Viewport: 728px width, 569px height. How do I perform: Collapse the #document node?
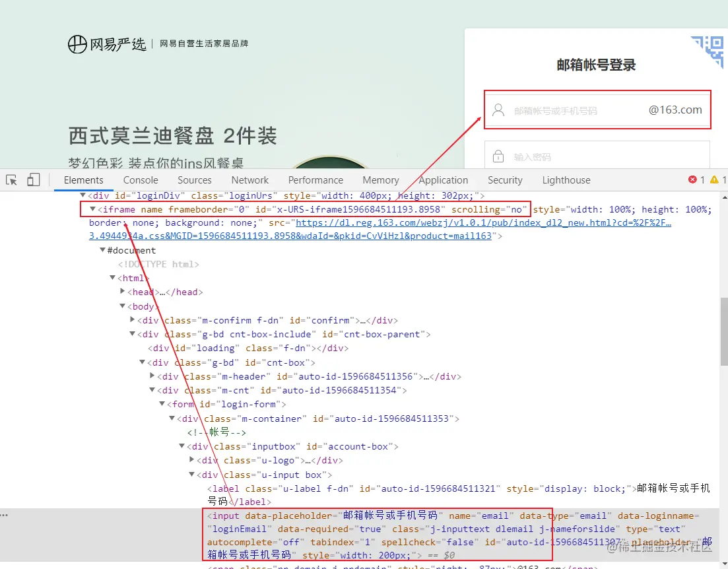[x=102, y=250]
